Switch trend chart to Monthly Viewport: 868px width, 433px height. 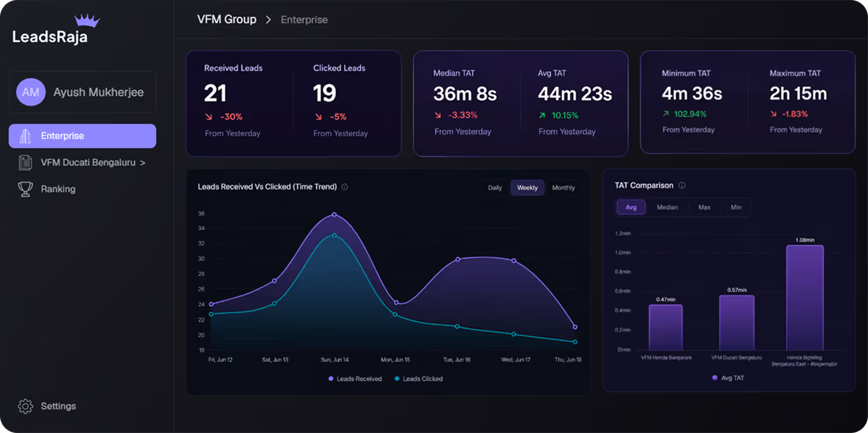click(x=563, y=188)
